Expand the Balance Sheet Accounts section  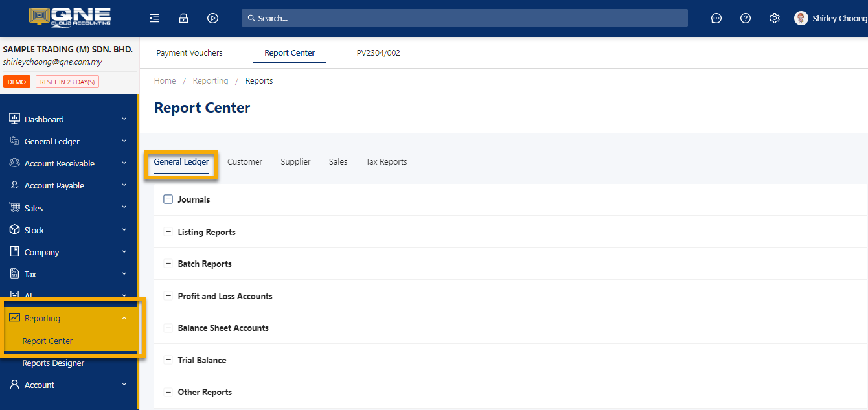(x=168, y=328)
